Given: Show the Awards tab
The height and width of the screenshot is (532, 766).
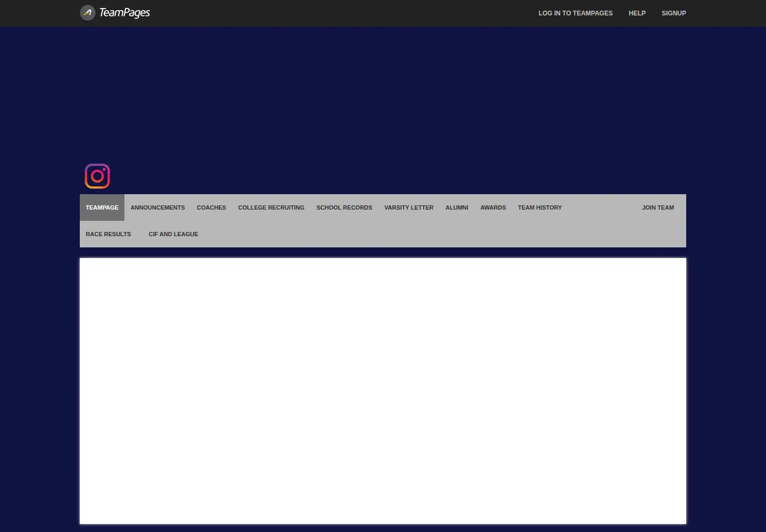Looking at the screenshot, I should coord(493,207).
